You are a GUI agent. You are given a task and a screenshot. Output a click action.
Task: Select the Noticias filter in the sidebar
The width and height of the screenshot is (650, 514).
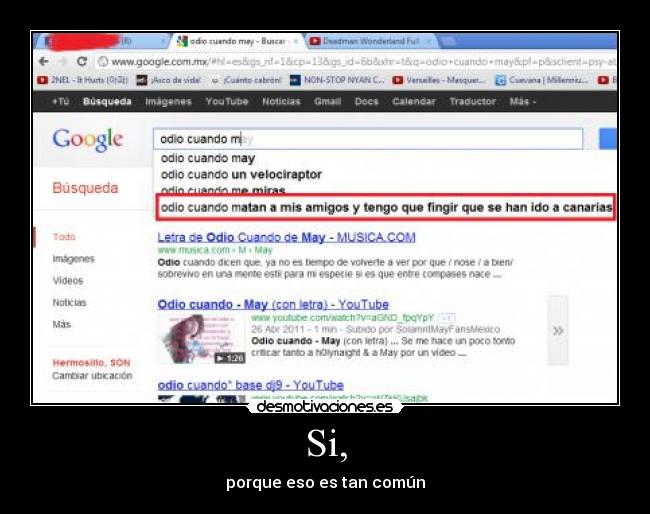coord(69,303)
